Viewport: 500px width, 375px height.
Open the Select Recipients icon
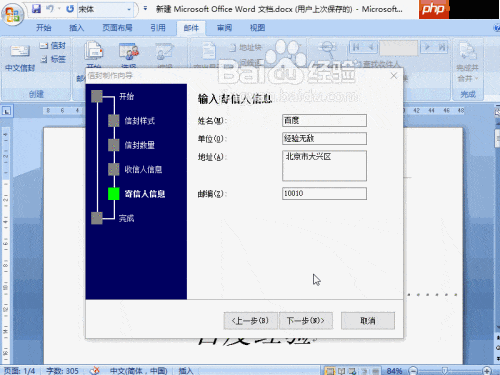click(129, 52)
